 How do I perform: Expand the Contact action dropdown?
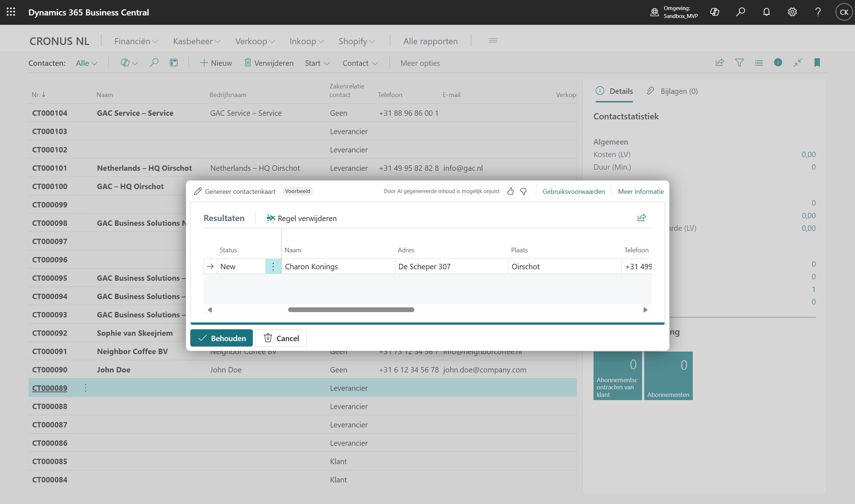[360, 63]
